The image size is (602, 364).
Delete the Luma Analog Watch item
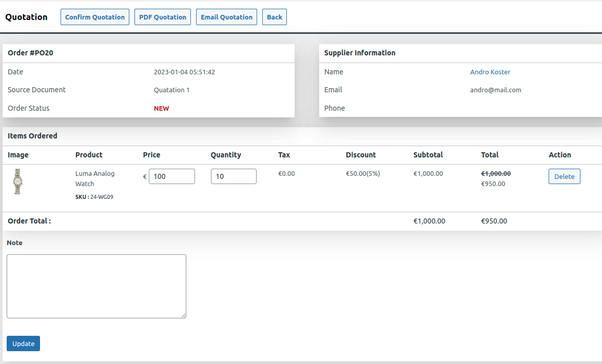point(564,176)
